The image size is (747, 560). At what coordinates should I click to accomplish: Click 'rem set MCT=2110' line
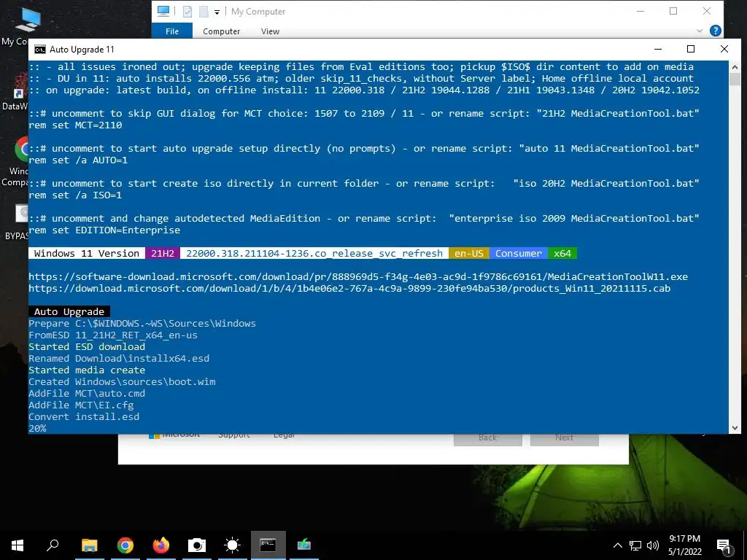tap(75, 125)
